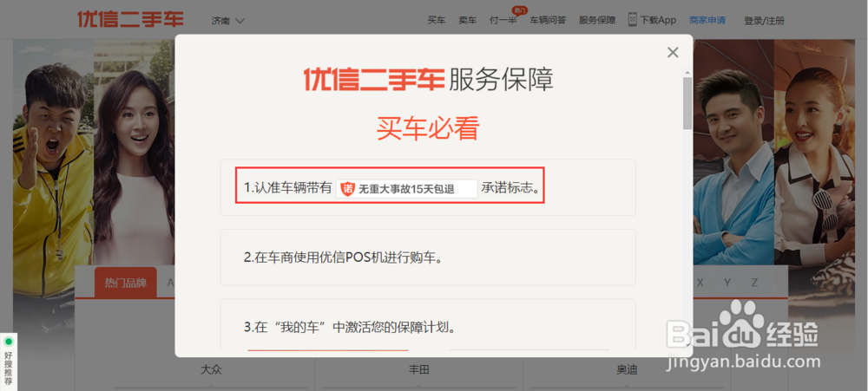Open the 买车 menu item
This screenshot has height=391, width=868.
tap(437, 21)
